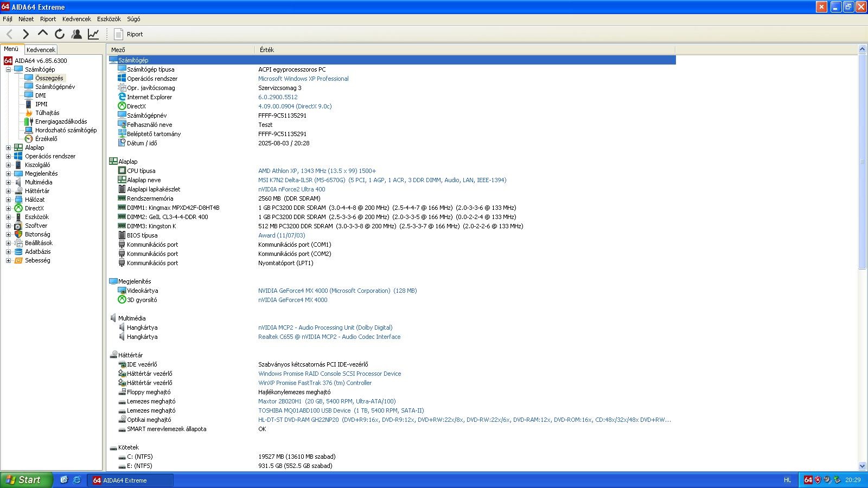Expand the Hálózat tree node

coord(8,200)
